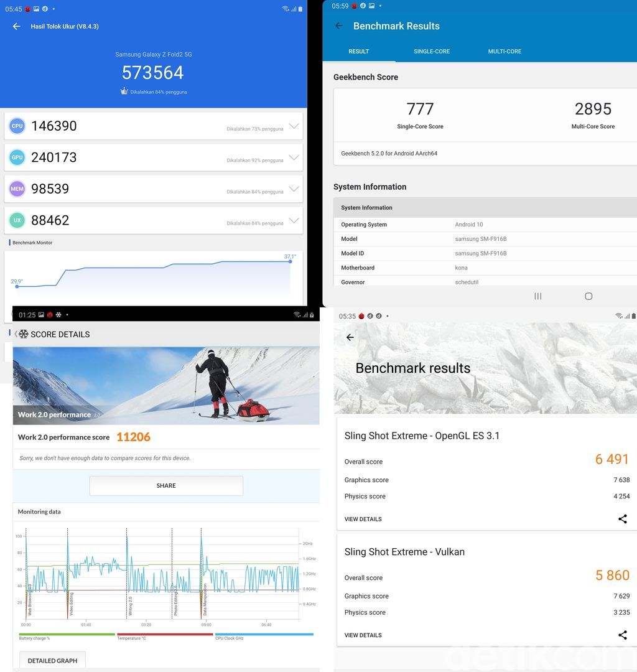Screen dimensions: 637x672
Task: Tap the Android home navigation icon
Action: tap(588, 296)
